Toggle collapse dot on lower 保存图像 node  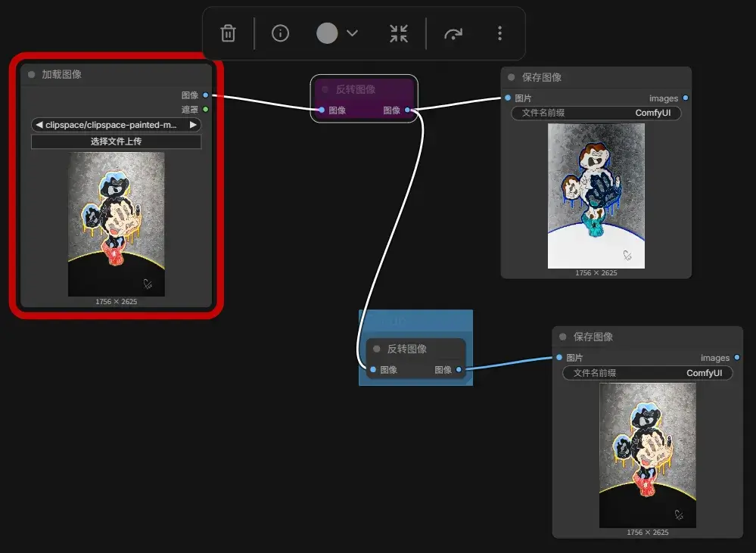click(563, 337)
